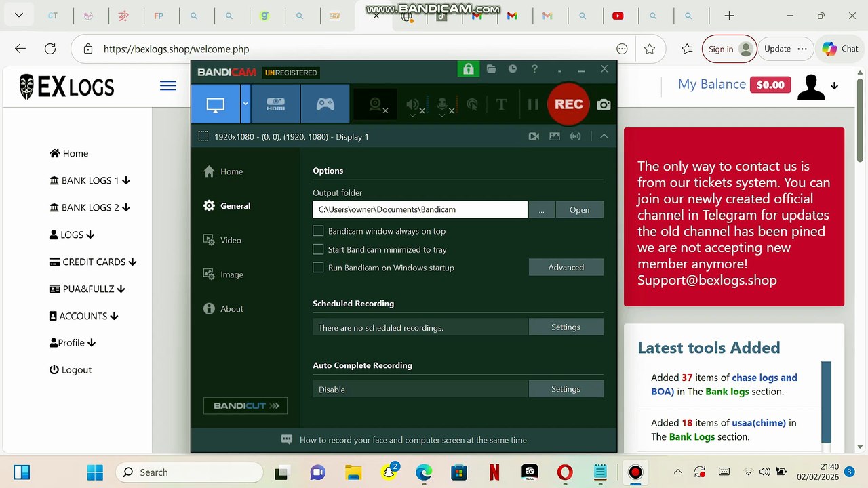
Task: Enable Start Bandicam minimized to tray
Action: [318, 249]
